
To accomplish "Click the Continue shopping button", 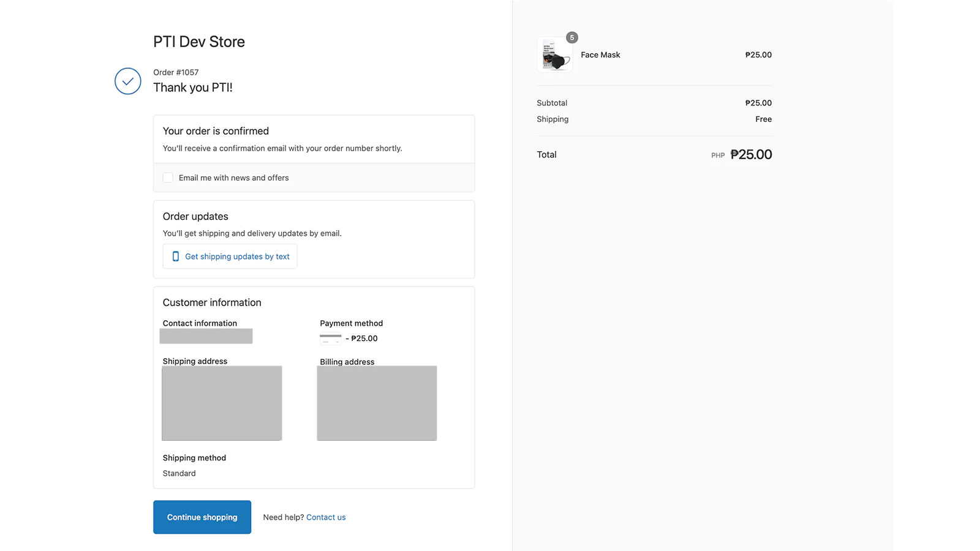I will [202, 517].
